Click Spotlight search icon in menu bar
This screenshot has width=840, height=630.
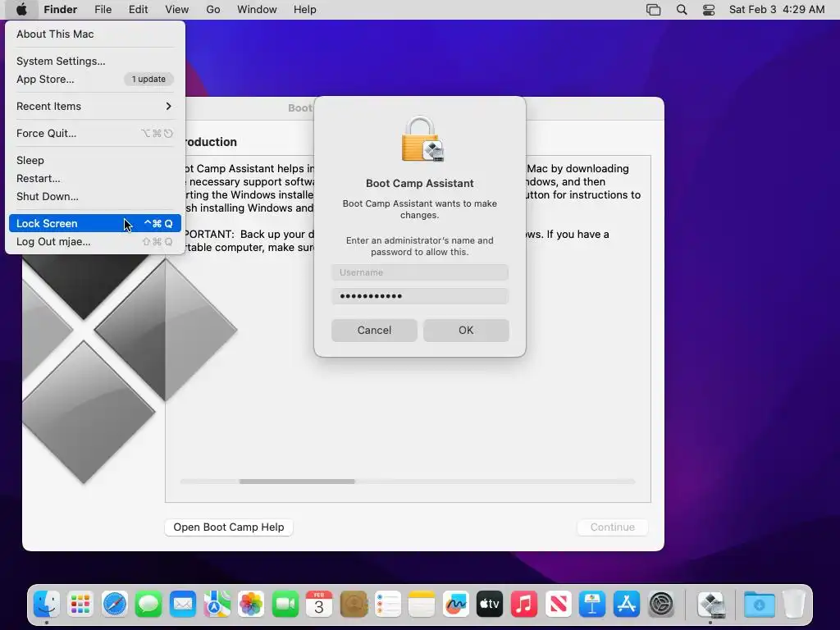point(682,10)
